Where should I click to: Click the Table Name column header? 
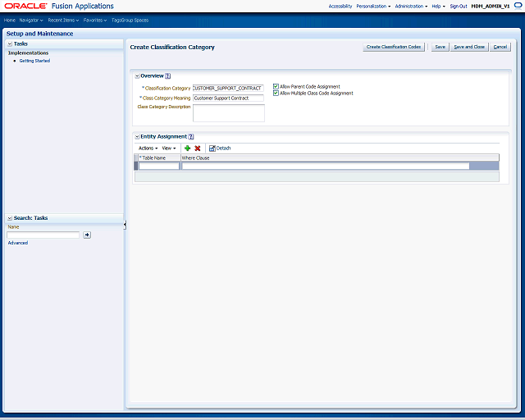coord(159,157)
